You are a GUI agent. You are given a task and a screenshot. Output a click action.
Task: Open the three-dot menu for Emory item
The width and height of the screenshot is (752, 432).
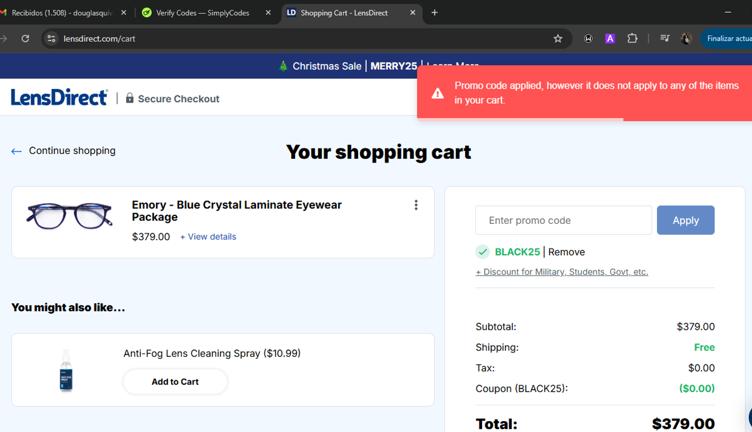coord(416,205)
